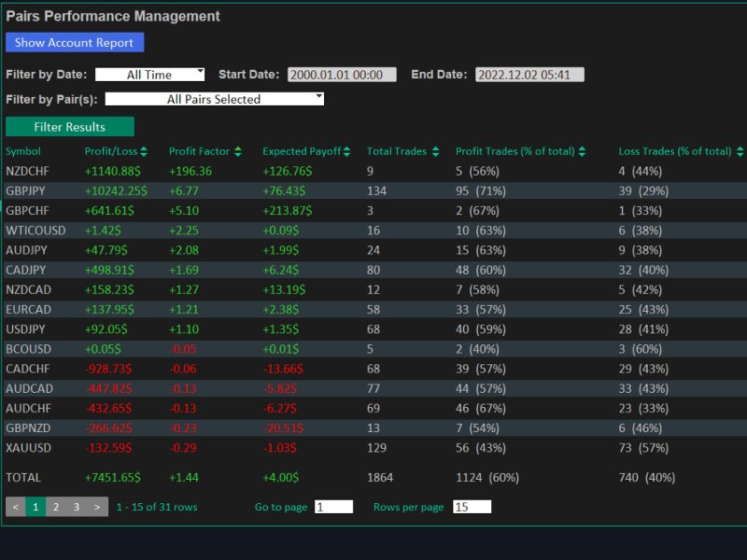Click the End Date field
The width and height of the screenshot is (747, 560).
click(x=529, y=75)
